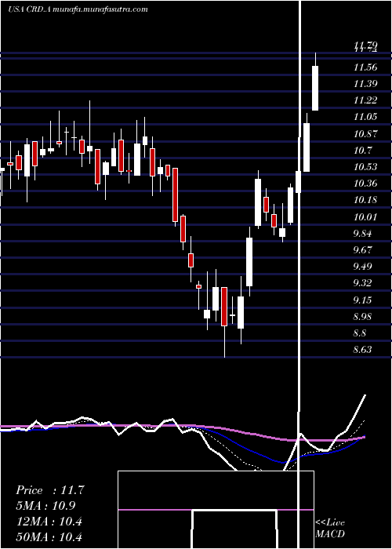The width and height of the screenshot is (392, 549).
Task: Click the 9.32 price axis label
Action: click(x=363, y=283)
